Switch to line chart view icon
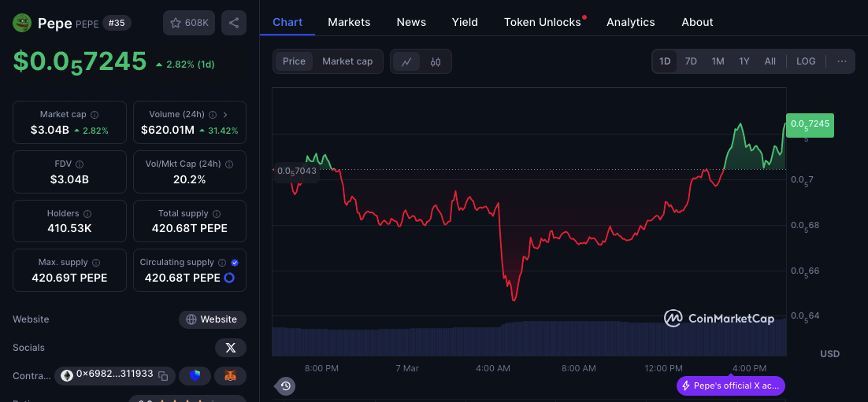The width and height of the screenshot is (868, 402). (x=406, y=61)
